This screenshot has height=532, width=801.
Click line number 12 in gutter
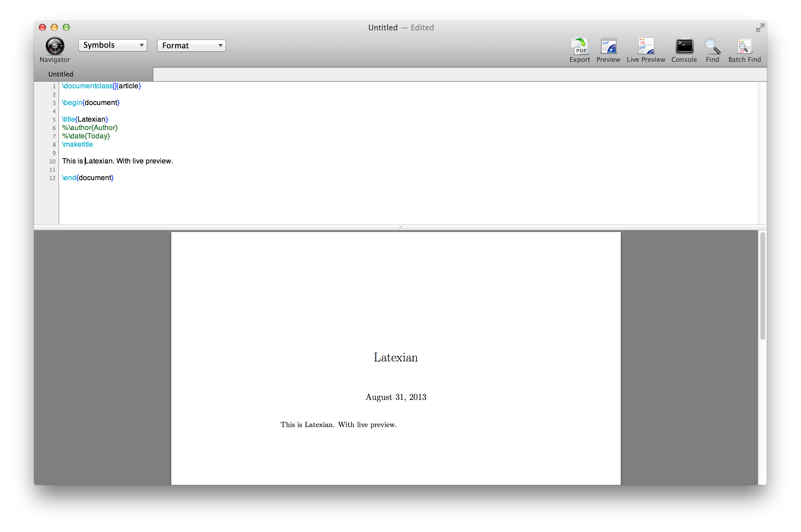tap(52, 178)
